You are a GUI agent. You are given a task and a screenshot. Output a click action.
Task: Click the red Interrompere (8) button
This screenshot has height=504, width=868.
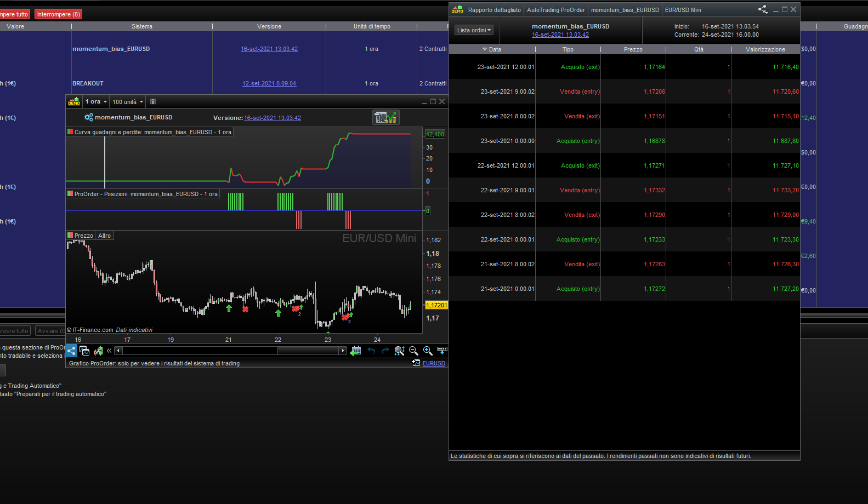pyautogui.click(x=58, y=14)
